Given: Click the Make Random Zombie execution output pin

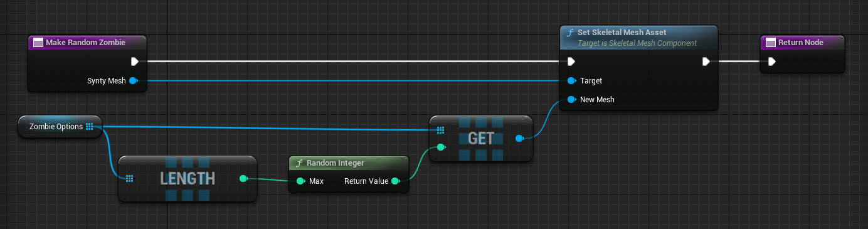Looking at the screenshot, I should (x=134, y=61).
